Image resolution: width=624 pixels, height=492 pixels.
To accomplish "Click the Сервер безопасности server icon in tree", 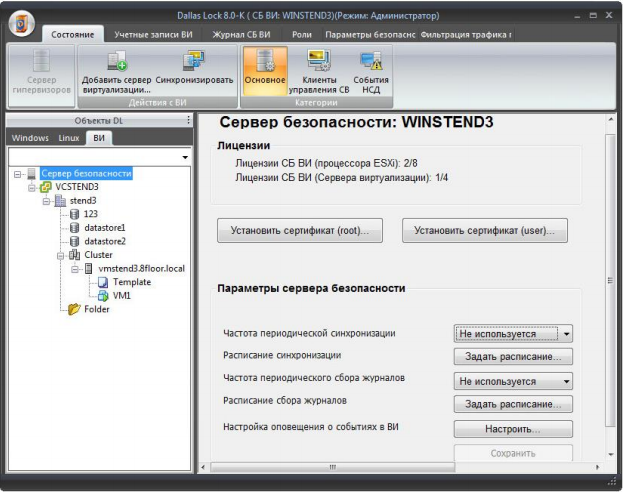I will pyautogui.click(x=31, y=174).
